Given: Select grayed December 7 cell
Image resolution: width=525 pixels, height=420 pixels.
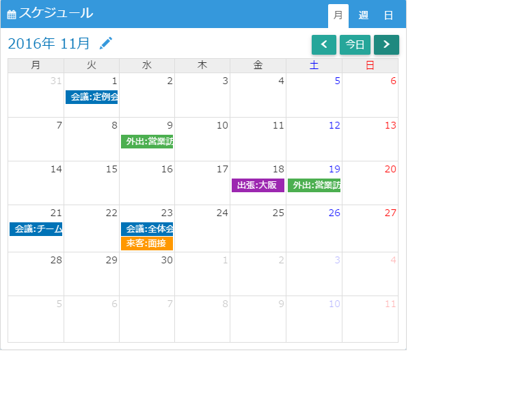Looking at the screenshot, I should tap(147, 319).
